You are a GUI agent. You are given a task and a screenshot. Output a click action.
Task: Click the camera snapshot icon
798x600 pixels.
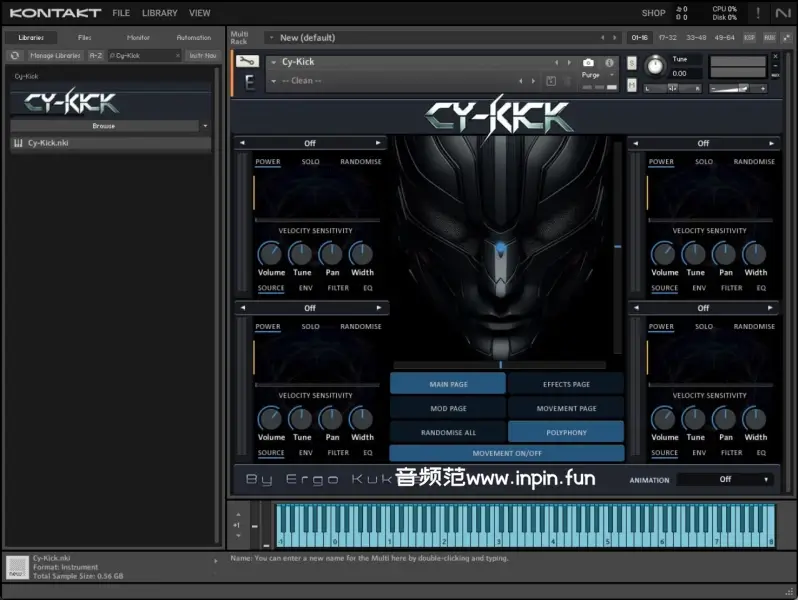coord(588,62)
